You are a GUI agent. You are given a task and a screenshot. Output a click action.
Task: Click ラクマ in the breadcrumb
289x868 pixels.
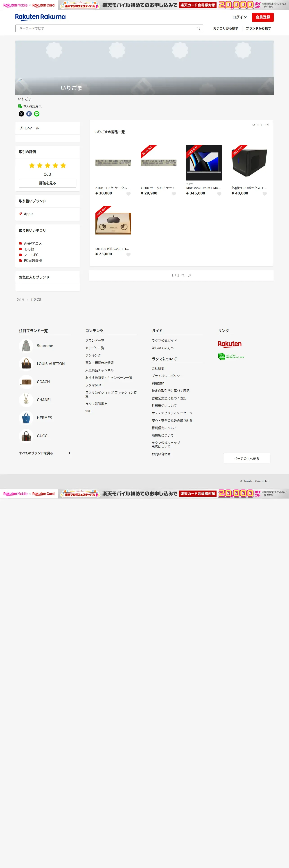(20, 299)
